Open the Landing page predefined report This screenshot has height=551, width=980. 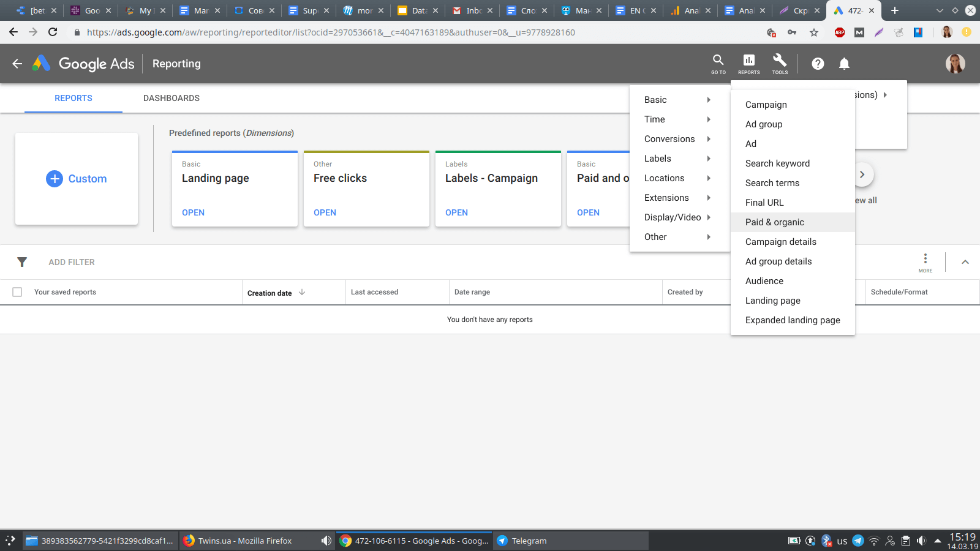[193, 212]
